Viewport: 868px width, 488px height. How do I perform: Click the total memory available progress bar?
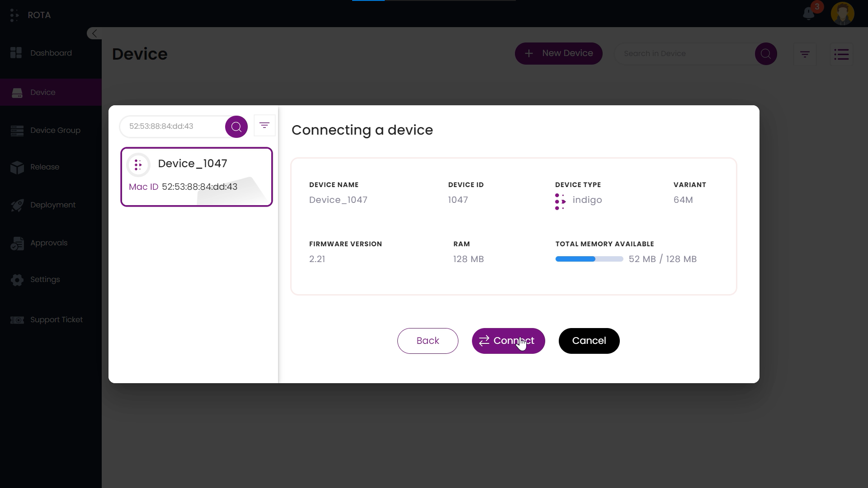point(589,259)
